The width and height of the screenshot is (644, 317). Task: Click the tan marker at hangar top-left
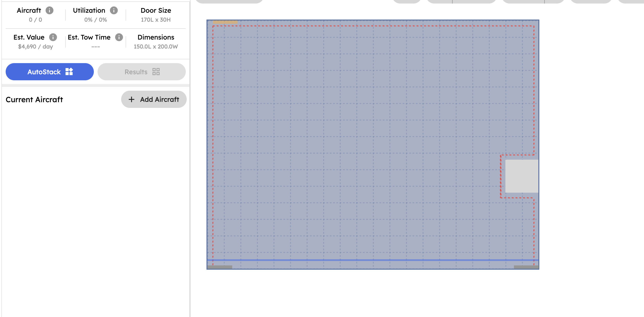coord(225,22)
